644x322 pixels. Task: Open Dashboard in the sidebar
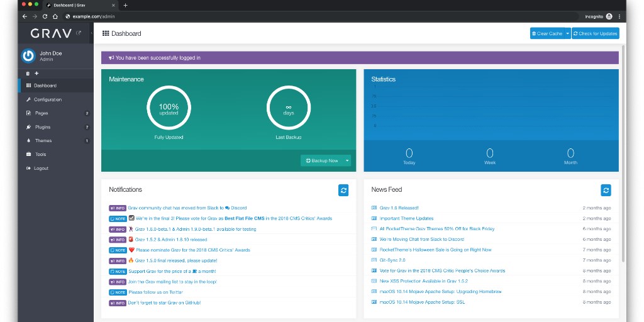56,86
